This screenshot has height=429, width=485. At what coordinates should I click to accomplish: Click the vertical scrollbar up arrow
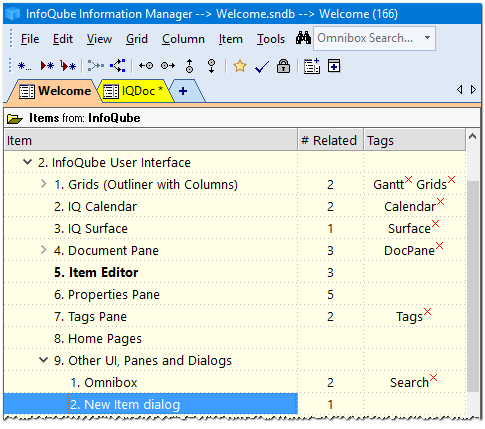(x=472, y=136)
